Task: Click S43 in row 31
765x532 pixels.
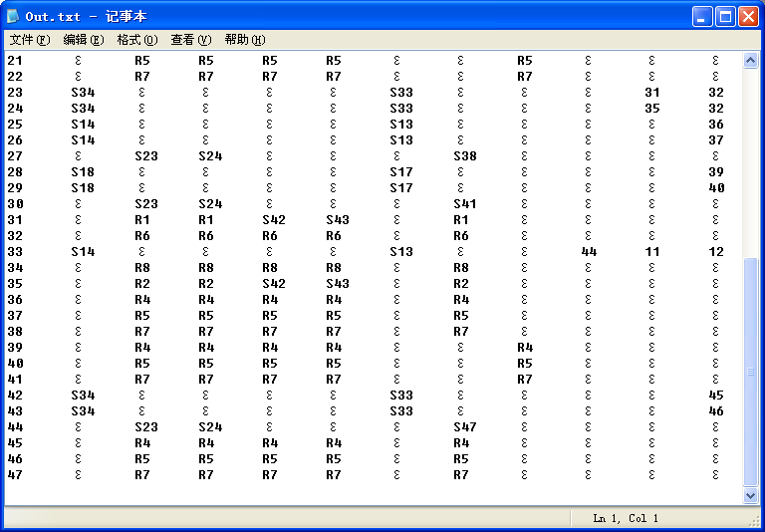Action: coord(338,220)
